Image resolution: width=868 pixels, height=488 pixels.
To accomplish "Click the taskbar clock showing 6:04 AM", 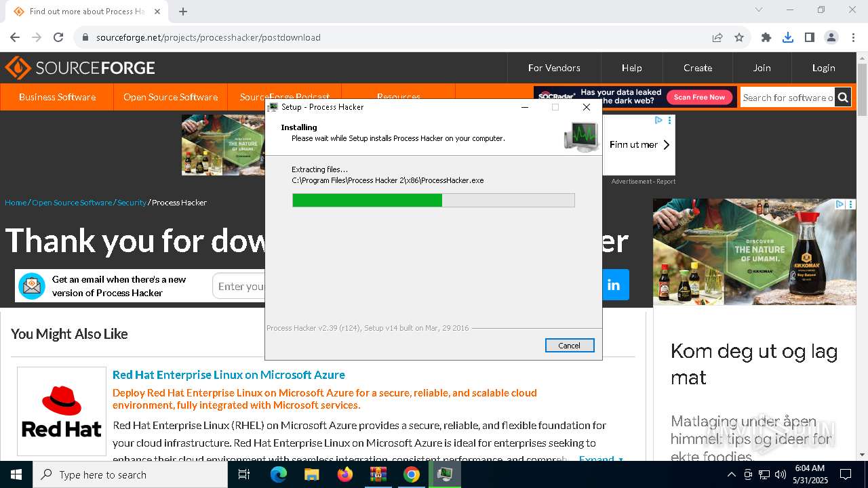I will [810, 474].
